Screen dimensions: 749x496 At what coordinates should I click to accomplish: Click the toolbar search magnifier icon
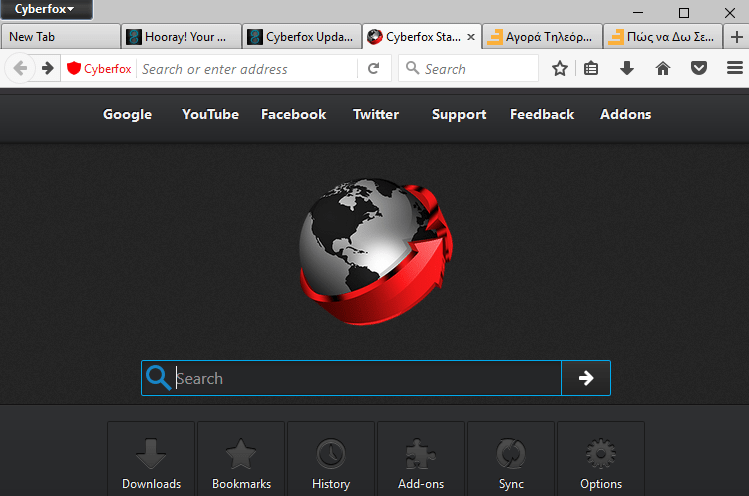point(413,68)
